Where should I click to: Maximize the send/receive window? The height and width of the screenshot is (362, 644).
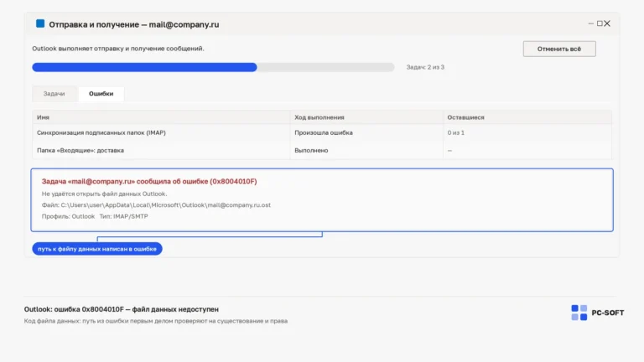point(600,23)
